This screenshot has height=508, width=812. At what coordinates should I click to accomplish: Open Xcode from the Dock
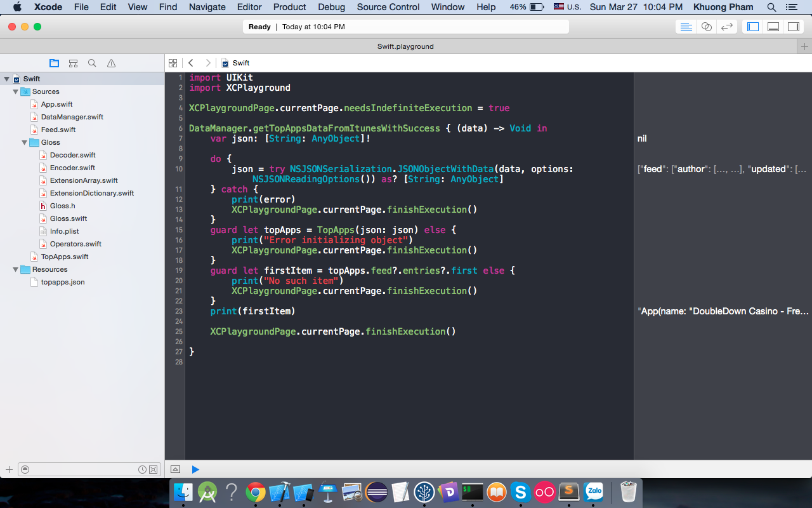[280, 492]
